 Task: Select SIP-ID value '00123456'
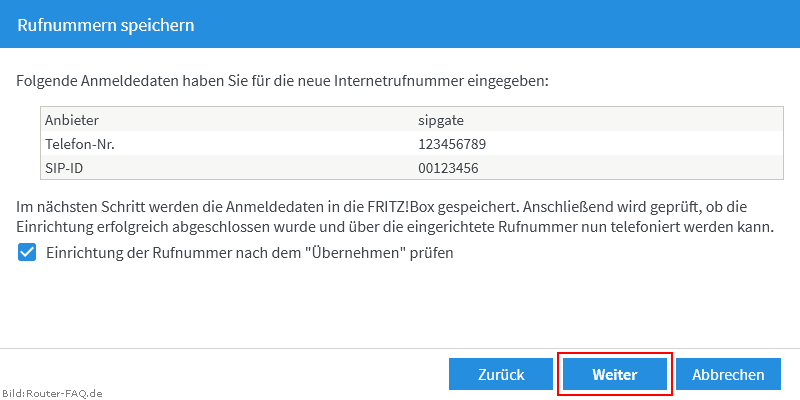[x=448, y=168]
